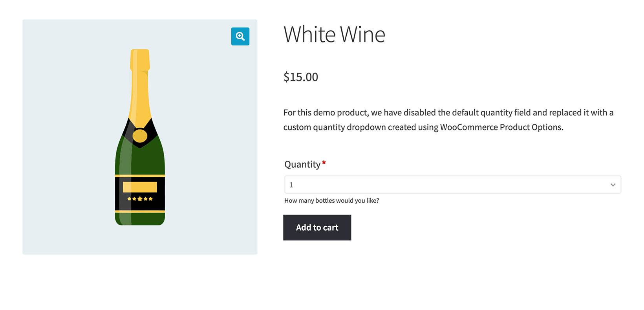Select the $15.00 price text
644x310 pixels.
point(301,77)
